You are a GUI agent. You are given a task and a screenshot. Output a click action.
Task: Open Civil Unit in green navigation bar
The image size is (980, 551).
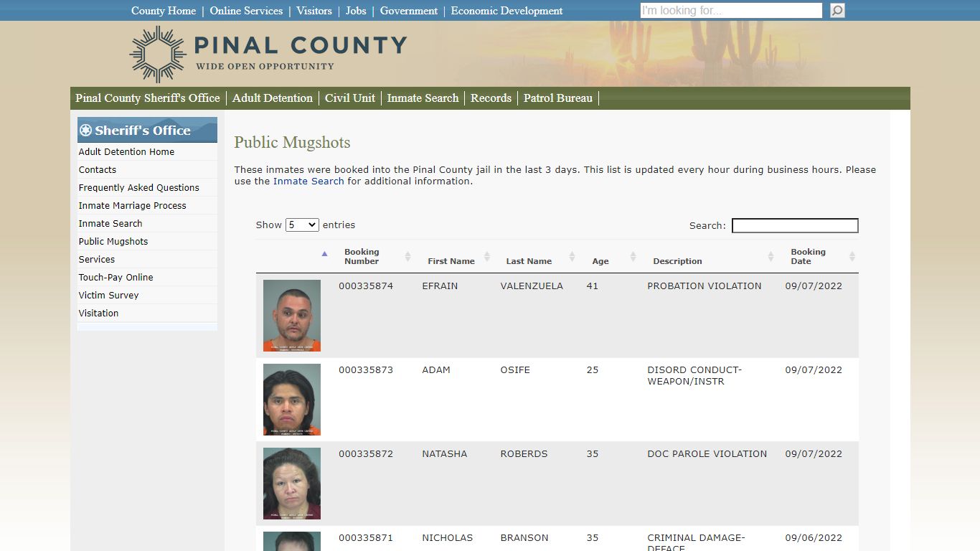pos(350,98)
